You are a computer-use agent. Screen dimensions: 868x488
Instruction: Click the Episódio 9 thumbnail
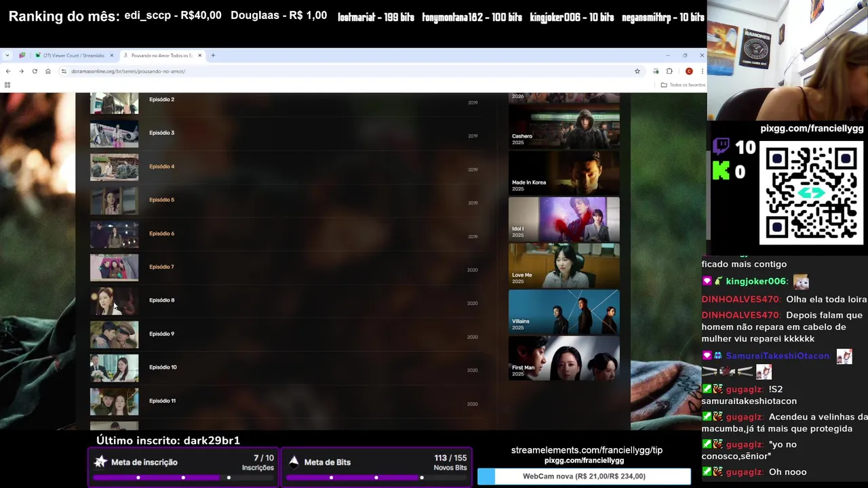tap(114, 335)
